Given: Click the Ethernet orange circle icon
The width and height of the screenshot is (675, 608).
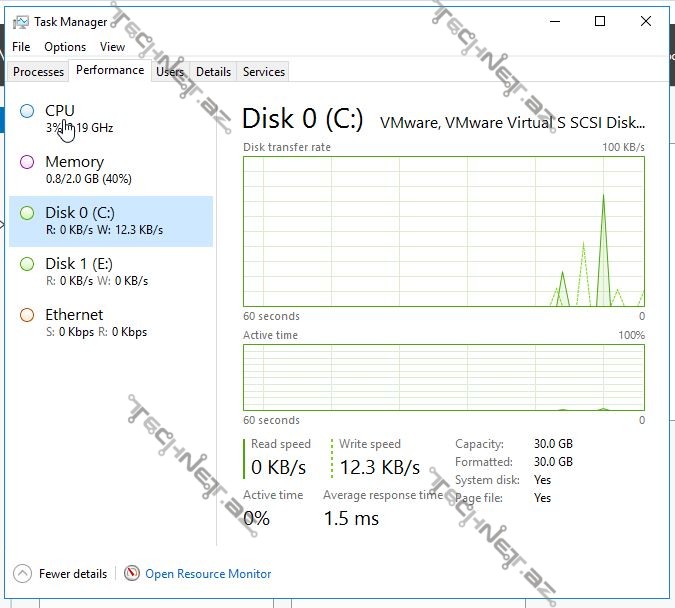Looking at the screenshot, I should tap(27, 315).
